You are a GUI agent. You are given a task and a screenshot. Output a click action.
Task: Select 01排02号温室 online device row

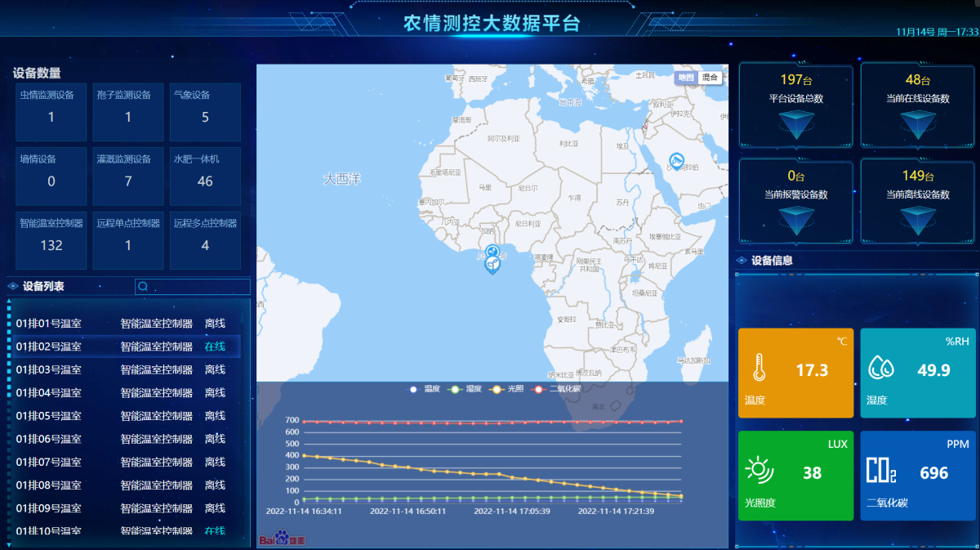pyautogui.click(x=122, y=347)
